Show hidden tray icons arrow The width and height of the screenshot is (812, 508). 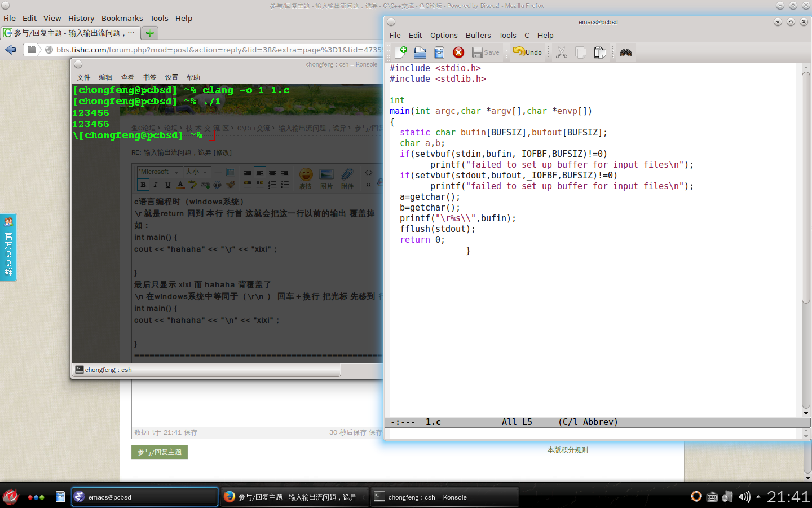coord(758,497)
